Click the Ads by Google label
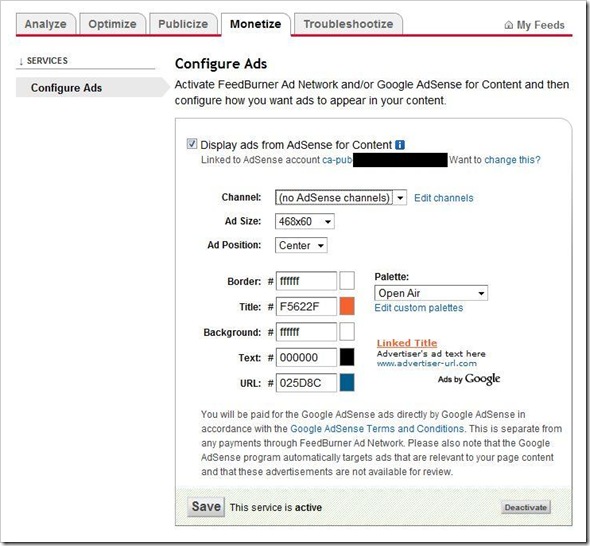 click(469, 379)
